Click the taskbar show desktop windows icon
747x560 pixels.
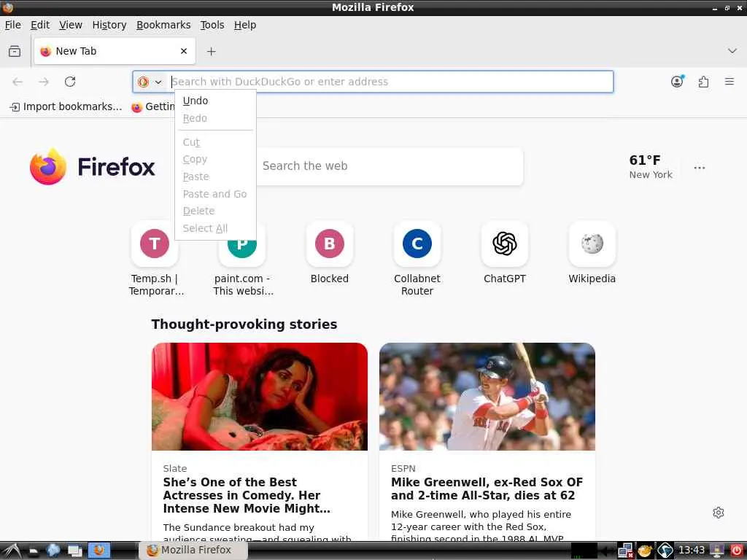pyautogui.click(x=75, y=551)
